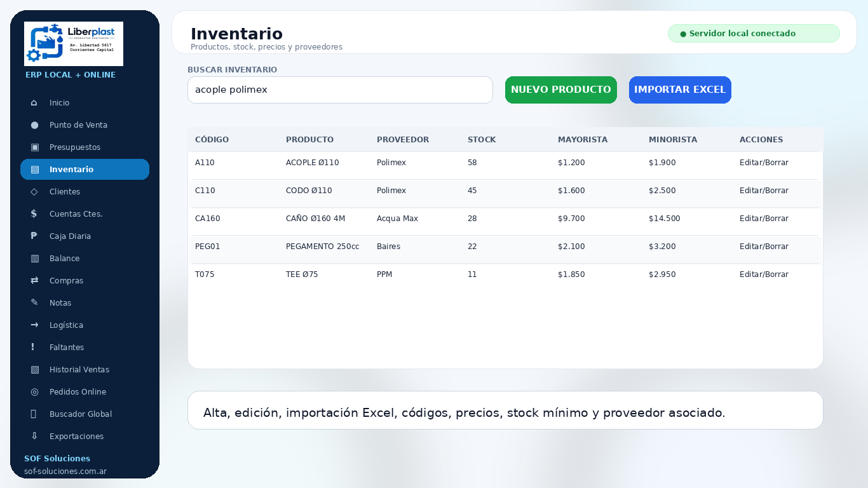Click the Clientes diamond icon

tap(34, 192)
